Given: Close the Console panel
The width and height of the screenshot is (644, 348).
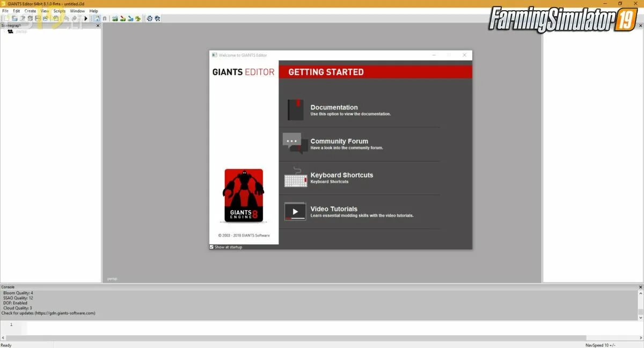Looking at the screenshot, I should 640,287.
